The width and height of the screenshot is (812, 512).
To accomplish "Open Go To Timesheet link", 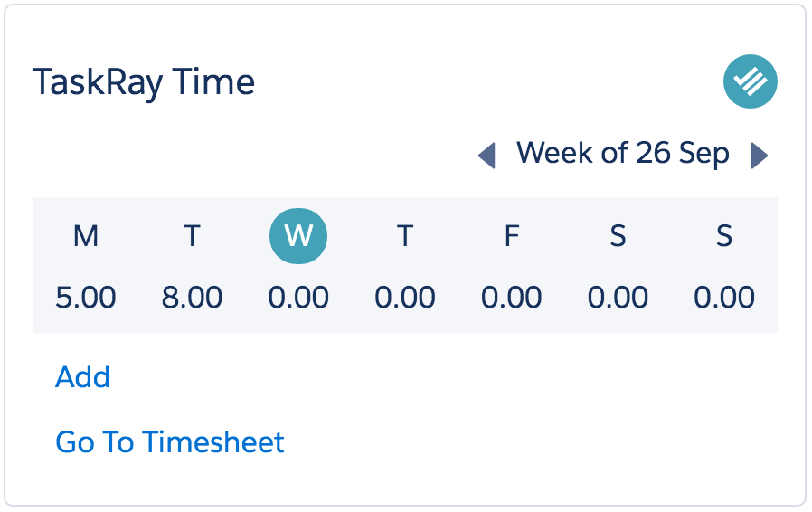I will click(x=170, y=442).
